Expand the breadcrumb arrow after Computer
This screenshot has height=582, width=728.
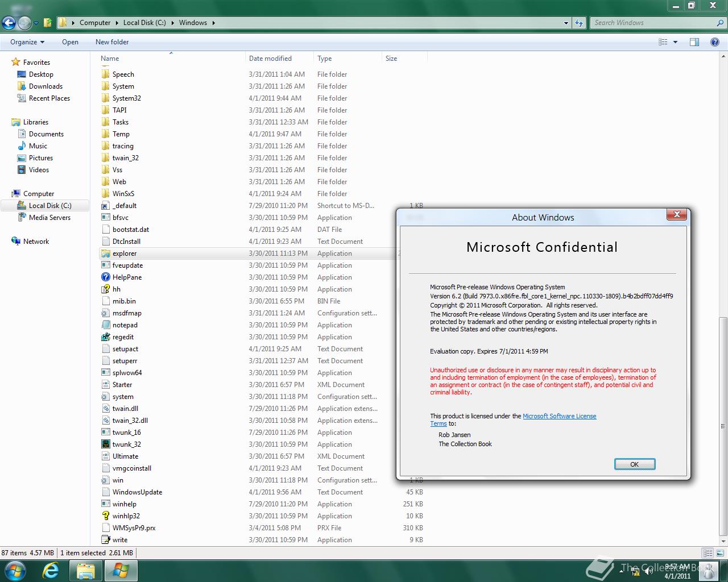(117, 23)
